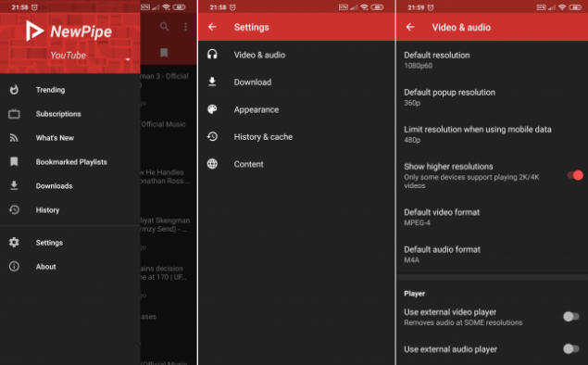Go back from Video & audio screen
Viewport: 588px width, 365px height.
click(410, 27)
